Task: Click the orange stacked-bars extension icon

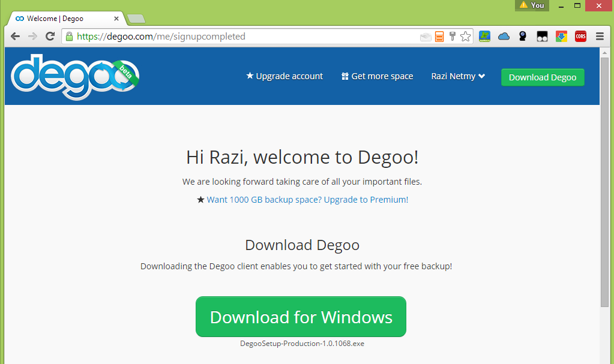Action: [439, 37]
